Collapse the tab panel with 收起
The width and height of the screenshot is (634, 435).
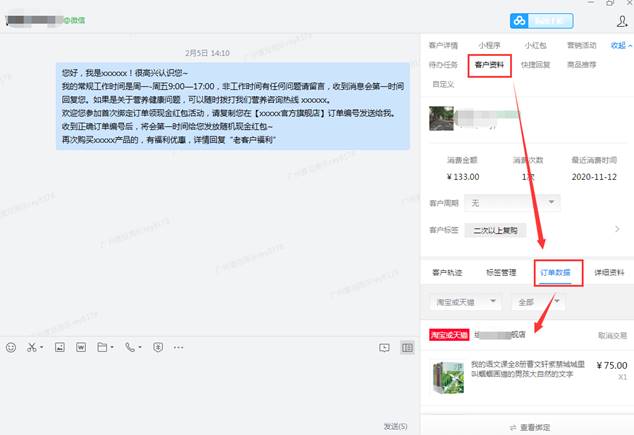point(620,45)
